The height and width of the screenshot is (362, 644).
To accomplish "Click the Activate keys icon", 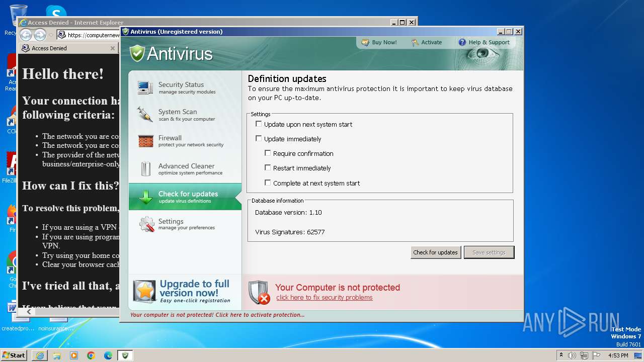I will pos(415,42).
